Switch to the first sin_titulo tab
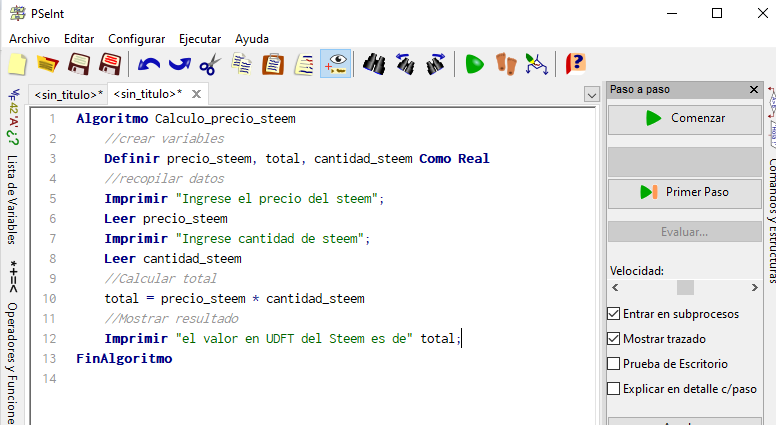Viewport: 776px width, 425px height. tap(69, 95)
